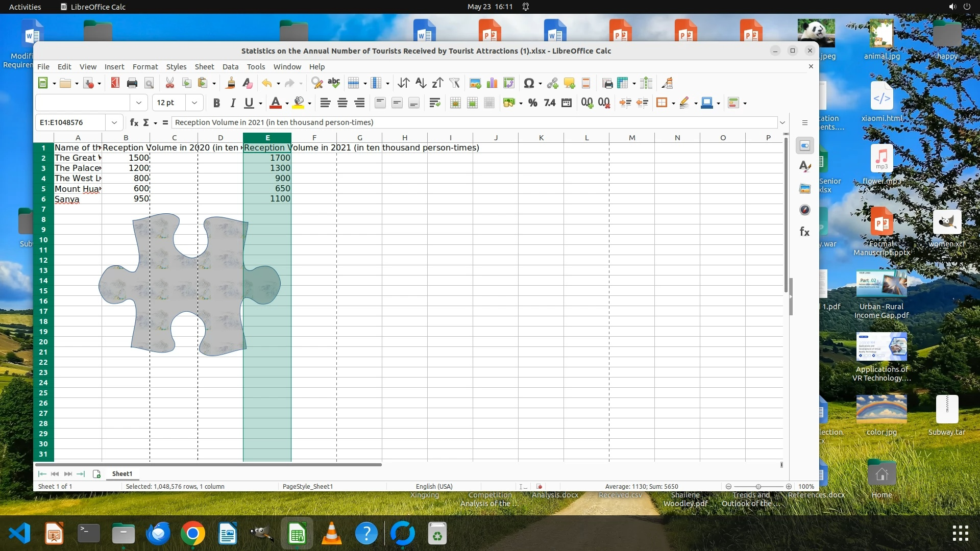980x551 pixels.
Task: Click the Clone Formatting paintbrush icon
Action: (231, 83)
